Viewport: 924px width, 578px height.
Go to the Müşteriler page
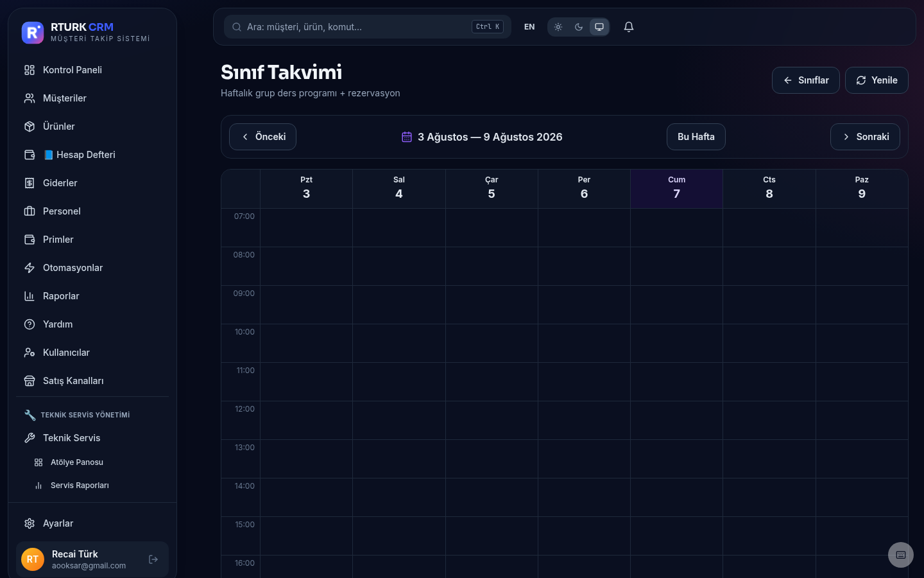[x=92, y=98]
